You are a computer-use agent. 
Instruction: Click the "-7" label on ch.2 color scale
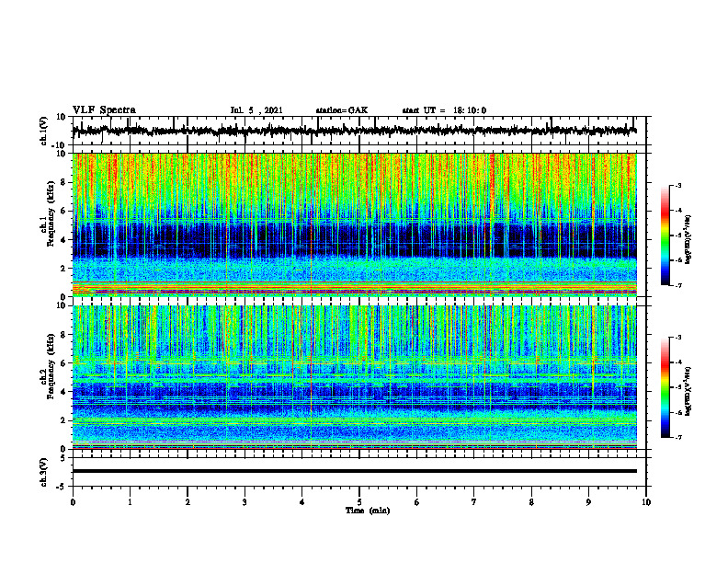tap(678, 437)
